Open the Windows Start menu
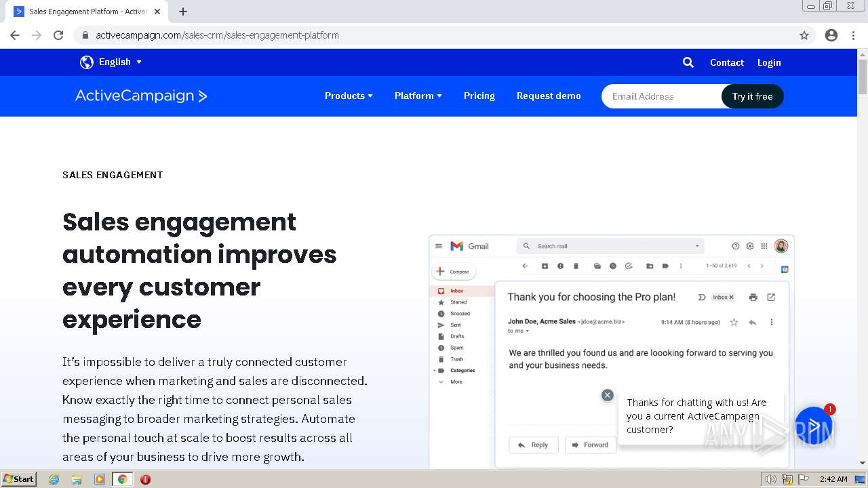Viewport: 868px width, 488px height. [18, 479]
